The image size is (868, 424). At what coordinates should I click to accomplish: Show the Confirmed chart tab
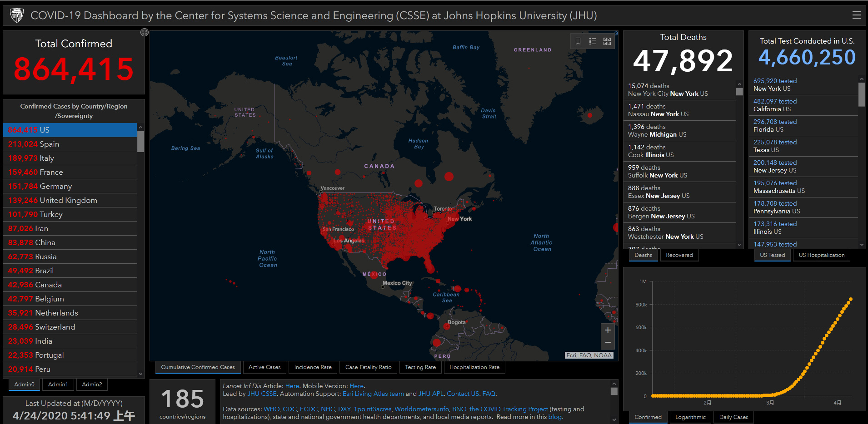point(648,417)
